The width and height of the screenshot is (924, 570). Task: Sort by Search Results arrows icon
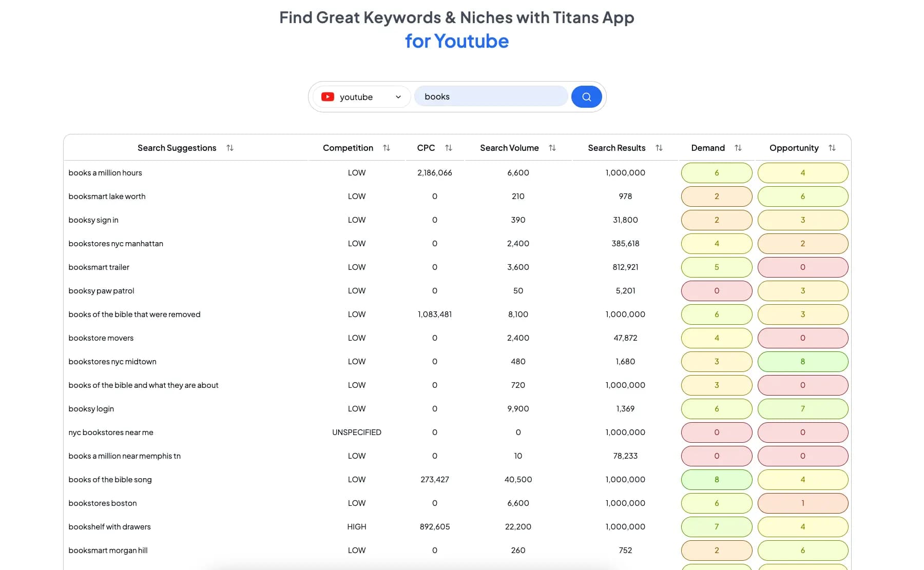tap(659, 148)
